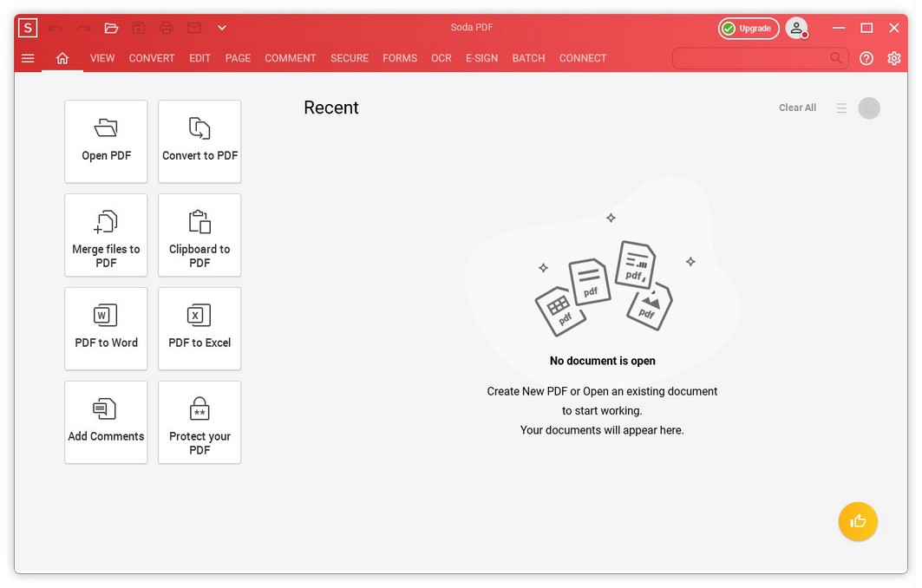The image size is (922, 588).
Task: Open the BATCH tab
Action: 528,58
